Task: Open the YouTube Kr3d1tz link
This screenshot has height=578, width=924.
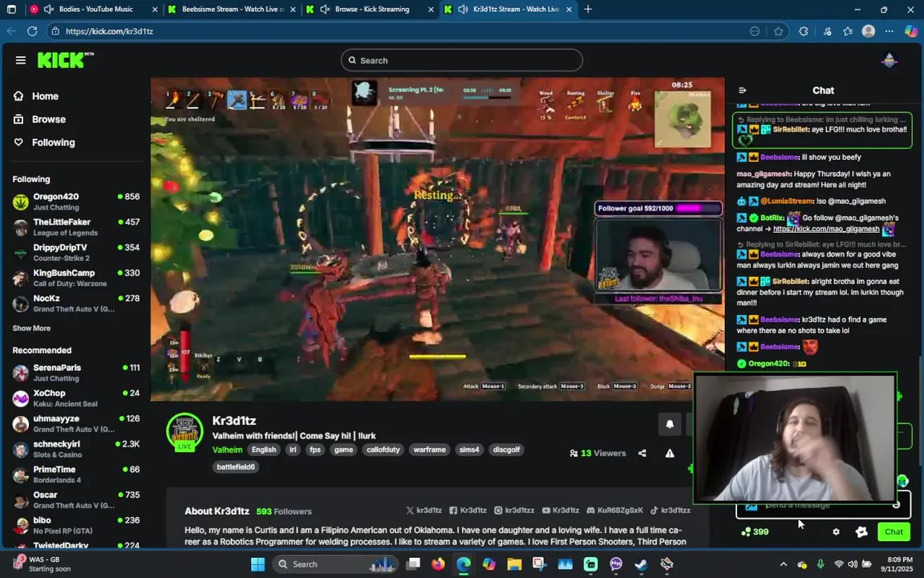Action: click(561, 511)
